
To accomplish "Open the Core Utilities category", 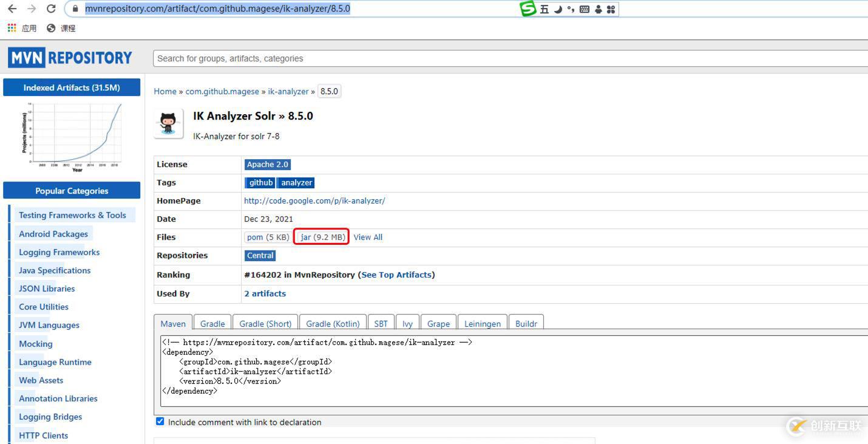I will pyautogui.click(x=44, y=307).
